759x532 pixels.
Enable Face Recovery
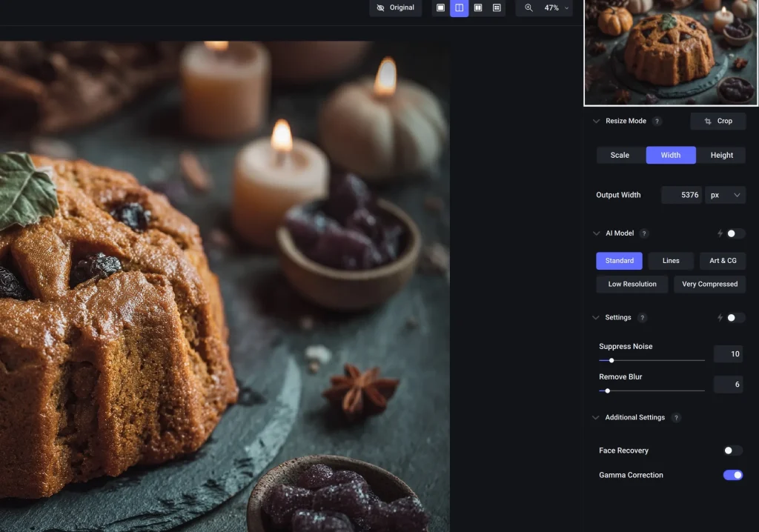(732, 450)
